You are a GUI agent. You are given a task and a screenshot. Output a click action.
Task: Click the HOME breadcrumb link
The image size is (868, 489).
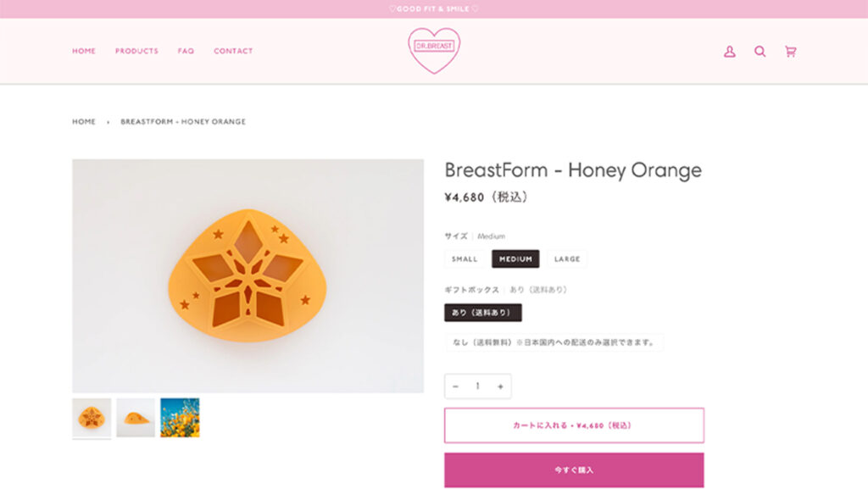(84, 122)
